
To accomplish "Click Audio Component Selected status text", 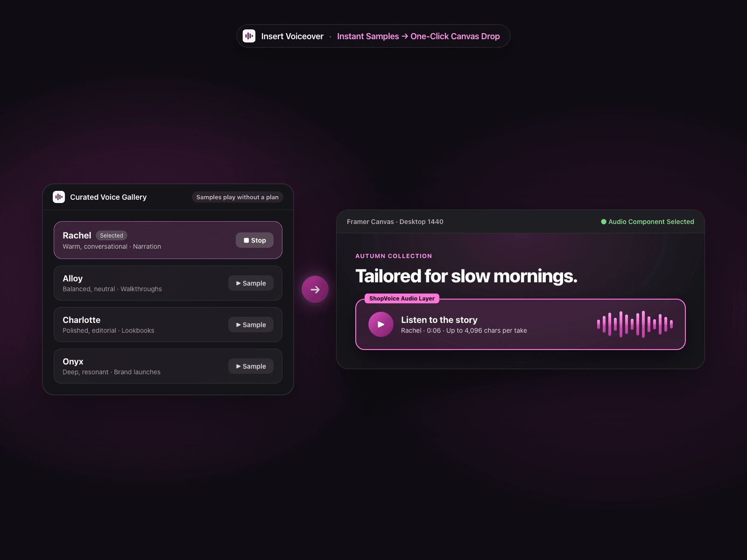I will click(x=651, y=222).
